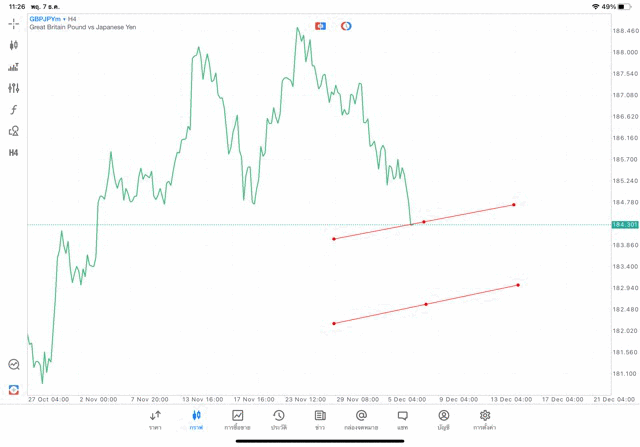The image size is (640, 447).
Task: Open the ประวัติ (History) tab
Action: [x=279, y=419]
